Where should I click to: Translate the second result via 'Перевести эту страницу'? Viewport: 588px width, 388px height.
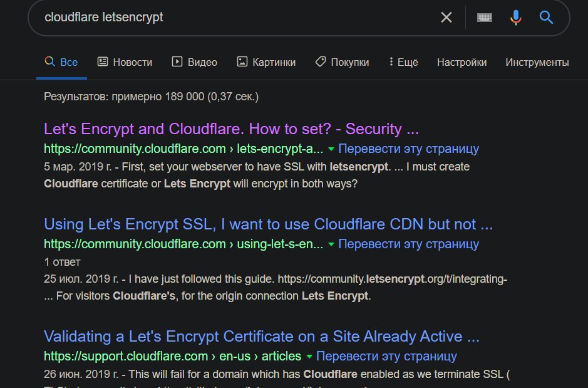coord(408,244)
